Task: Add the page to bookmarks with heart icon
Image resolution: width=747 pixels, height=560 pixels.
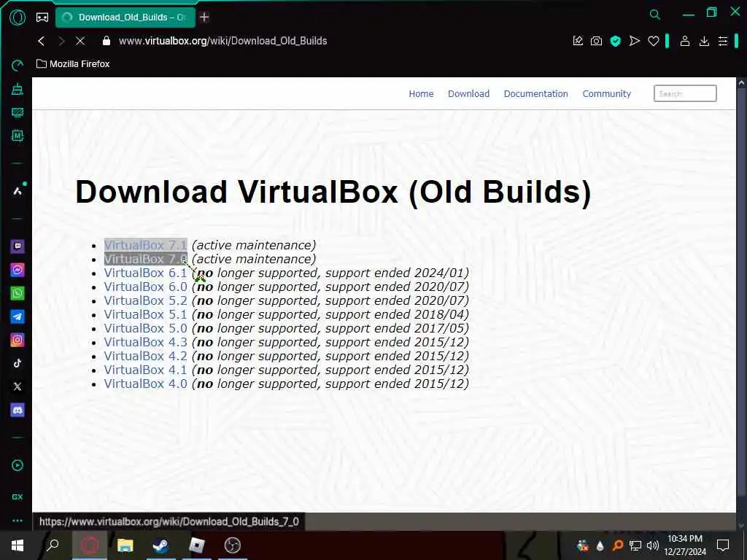Action: click(653, 42)
